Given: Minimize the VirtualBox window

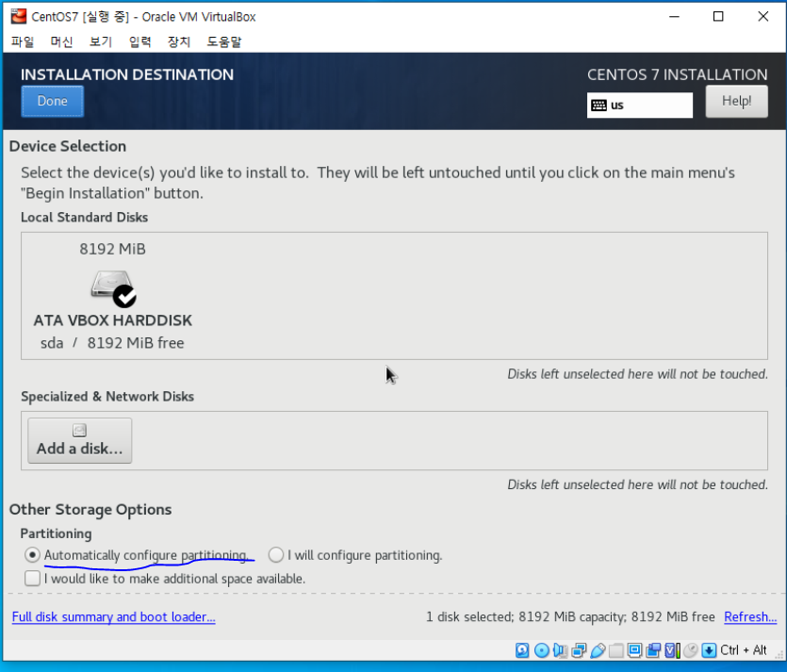Looking at the screenshot, I should pos(674,17).
